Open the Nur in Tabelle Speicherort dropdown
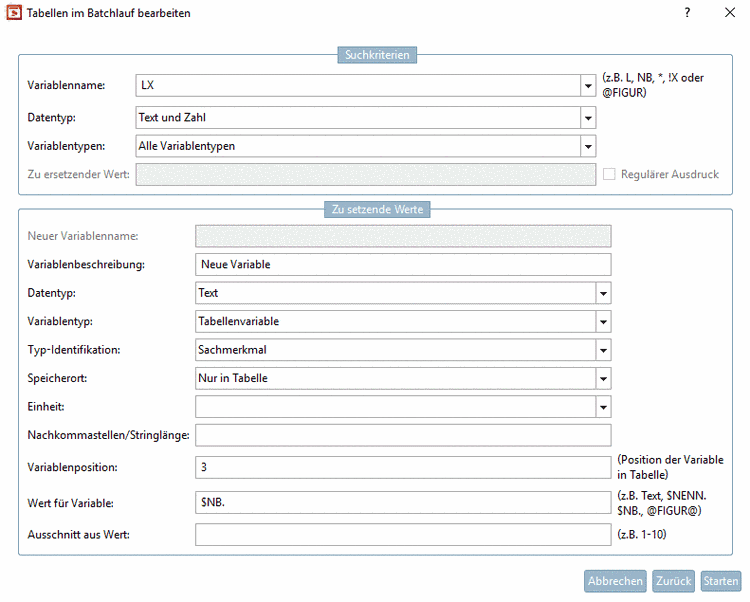The height and width of the screenshot is (602, 750). [602, 379]
